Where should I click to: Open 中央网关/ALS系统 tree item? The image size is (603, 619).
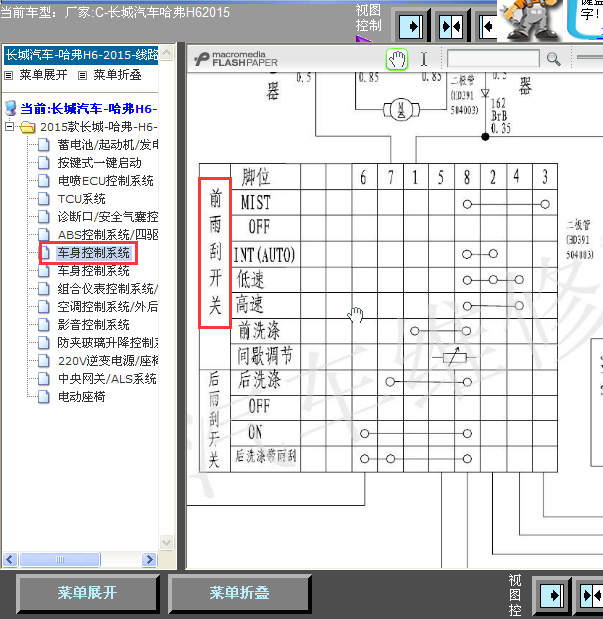pyautogui.click(x=107, y=379)
